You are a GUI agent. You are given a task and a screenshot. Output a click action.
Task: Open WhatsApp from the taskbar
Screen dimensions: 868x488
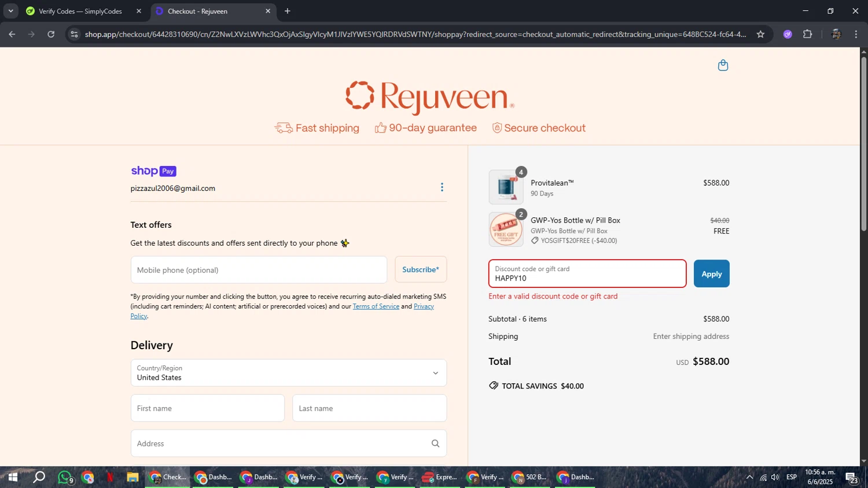[65, 478]
